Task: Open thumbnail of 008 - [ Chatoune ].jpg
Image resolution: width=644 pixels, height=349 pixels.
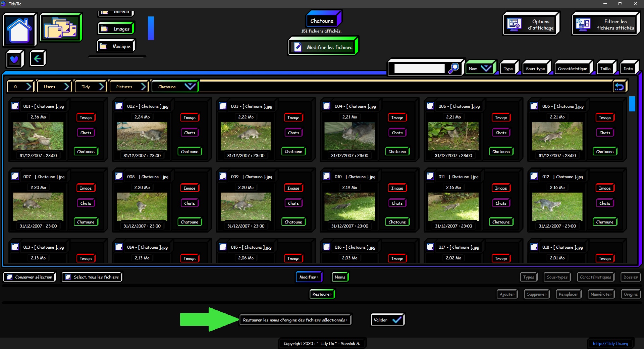Action: tap(142, 206)
